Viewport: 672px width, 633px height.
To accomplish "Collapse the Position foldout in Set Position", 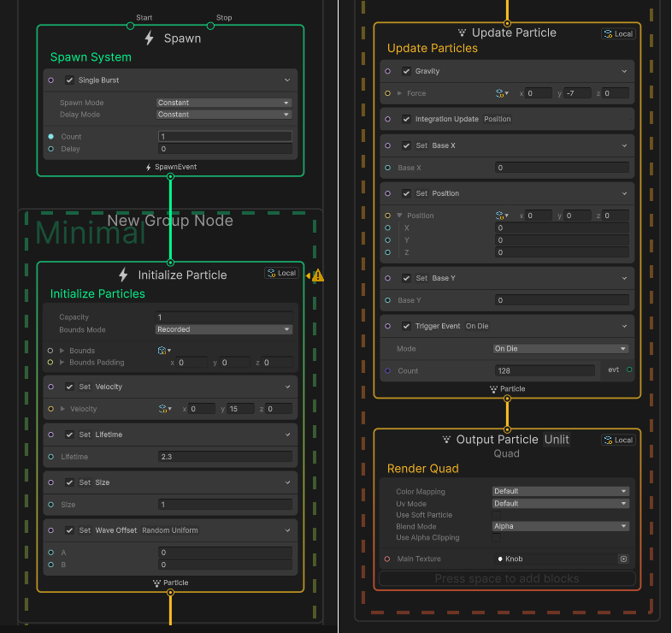I will 399,216.
